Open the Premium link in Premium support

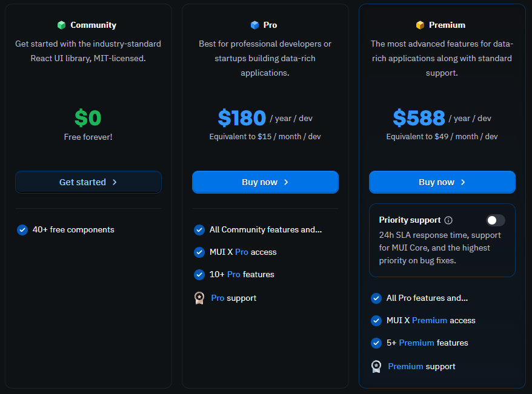[x=405, y=367]
